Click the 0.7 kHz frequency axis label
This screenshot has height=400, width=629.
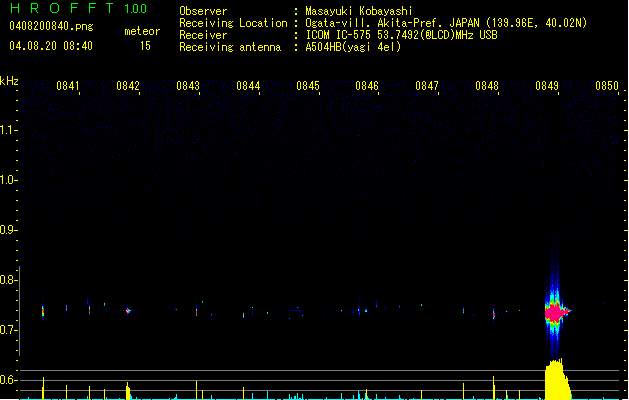pyautogui.click(x=8, y=330)
